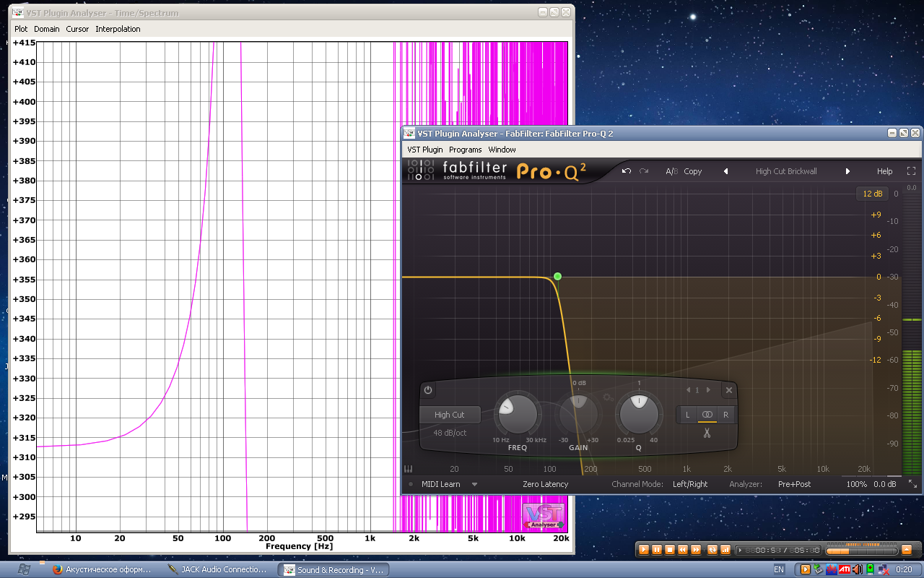Open the VST Plugin menu
924x578 pixels.
425,150
